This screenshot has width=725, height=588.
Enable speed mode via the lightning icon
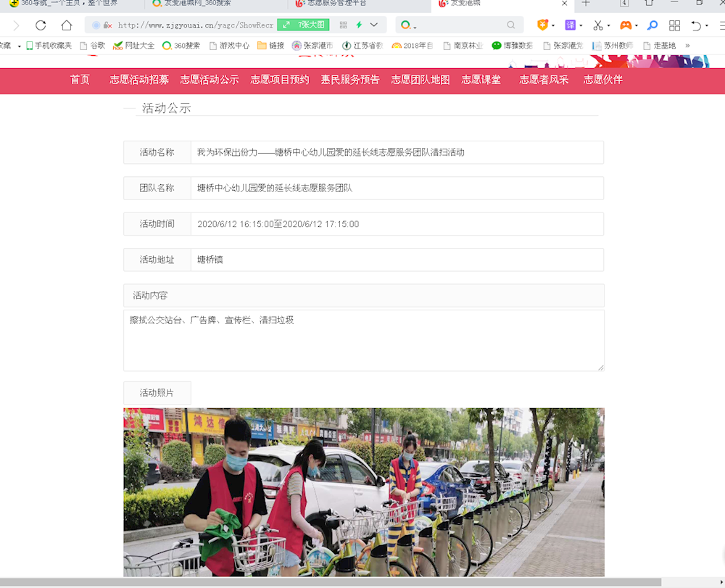[358, 25]
